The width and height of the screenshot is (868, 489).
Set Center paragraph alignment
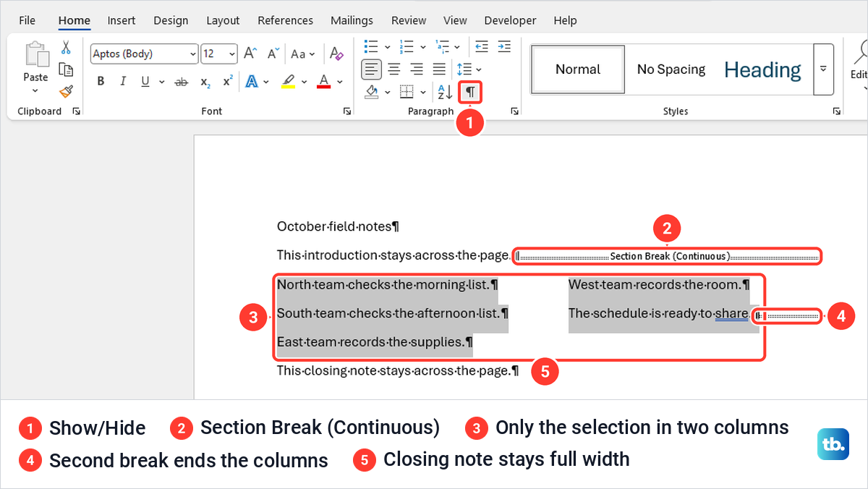[394, 69]
